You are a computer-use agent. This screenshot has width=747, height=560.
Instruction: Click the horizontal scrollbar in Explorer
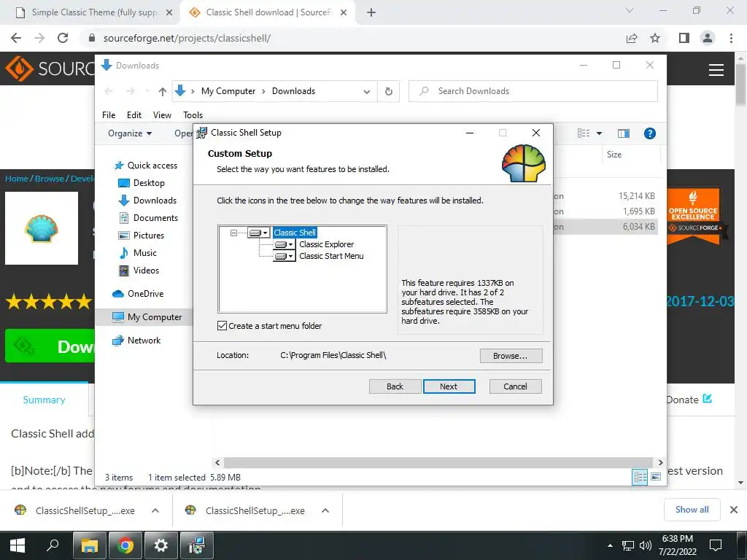[438, 462]
